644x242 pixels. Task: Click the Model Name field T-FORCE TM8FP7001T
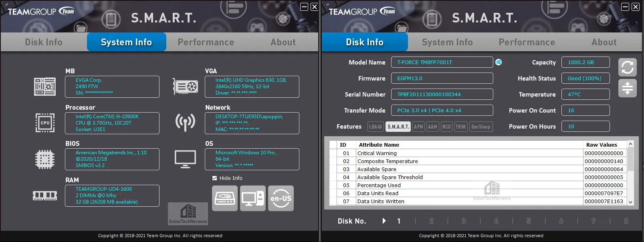442,62
